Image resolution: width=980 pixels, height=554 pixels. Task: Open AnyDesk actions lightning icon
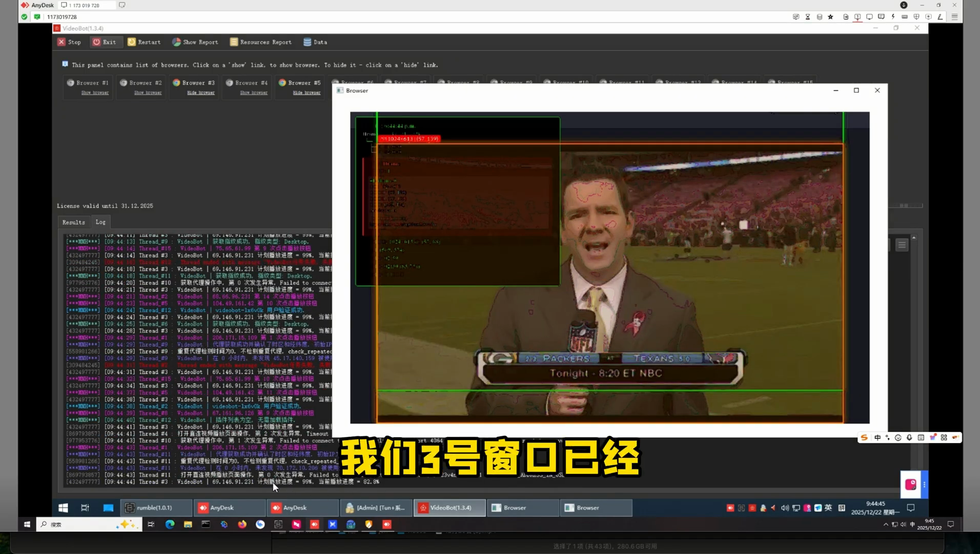[893, 17]
